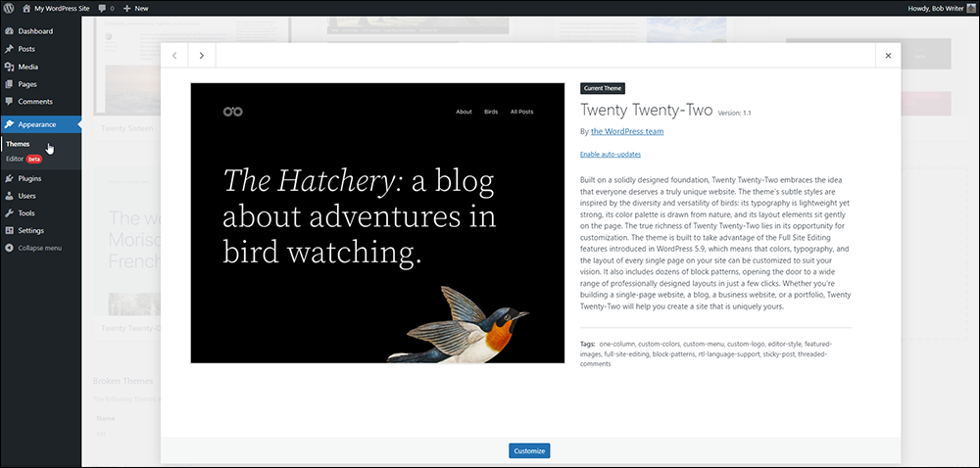Open the Dashboard menu

tap(40, 31)
